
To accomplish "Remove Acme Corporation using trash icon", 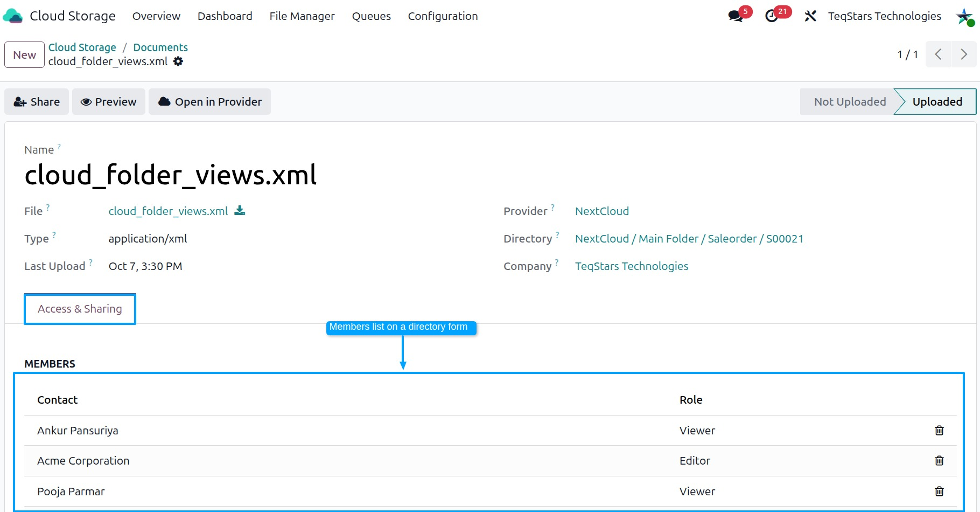I will (x=939, y=460).
